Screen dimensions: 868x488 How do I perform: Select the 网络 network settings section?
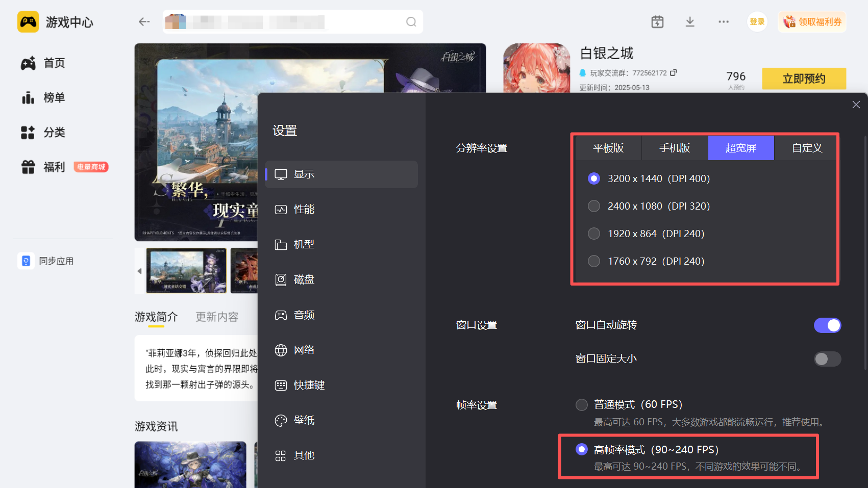point(341,350)
